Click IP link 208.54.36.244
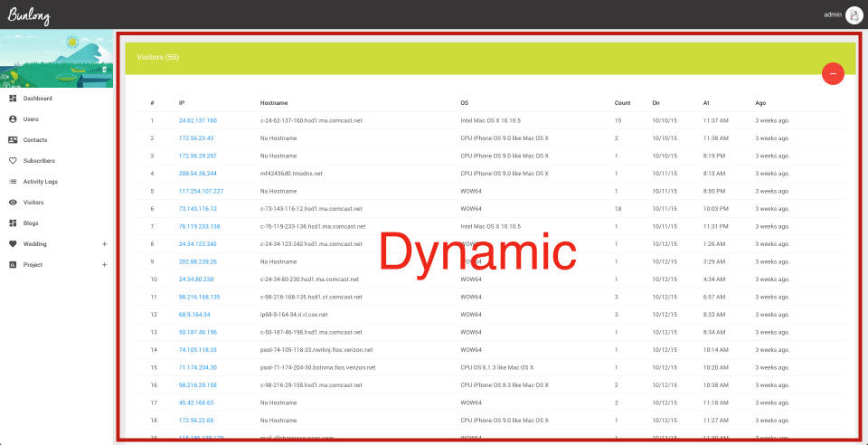Image resolution: width=868 pixels, height=445 pixels. point(197,173)
